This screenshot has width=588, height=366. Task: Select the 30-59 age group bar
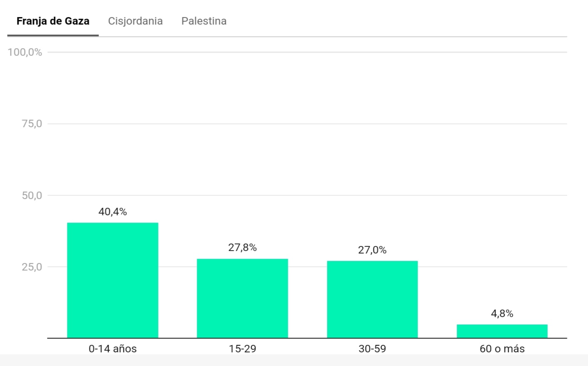pos(372,299)
